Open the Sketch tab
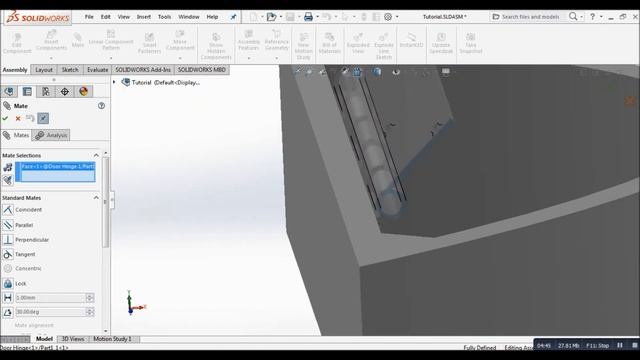Image resolution: width=640 pixels, height=360 pixels. pos(70,70)
